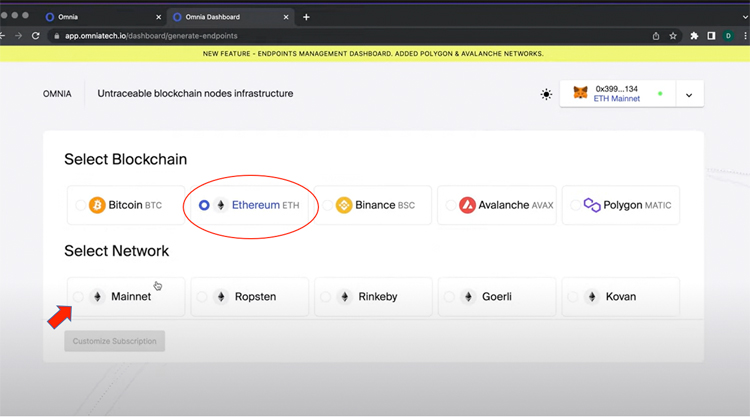The width and height of the screenshot is (750, 417).
Task: Click the OMNIA logo text
Action: [57, 94]
